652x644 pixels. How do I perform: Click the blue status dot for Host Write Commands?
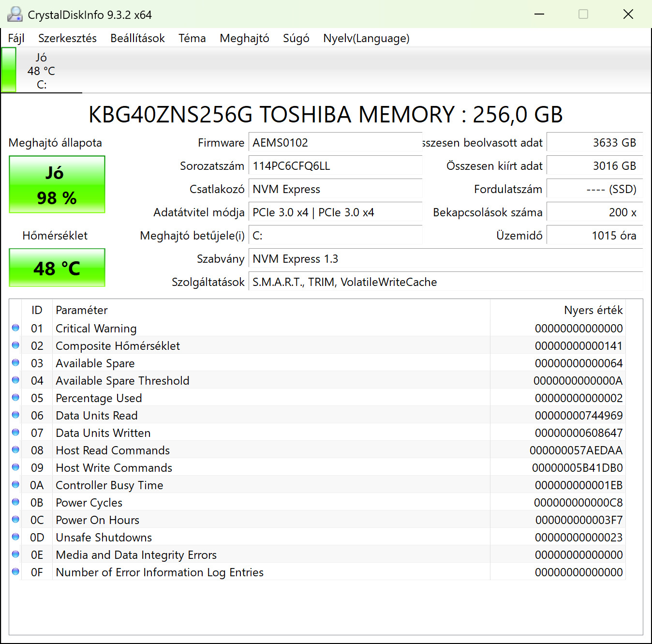point(15,467)
